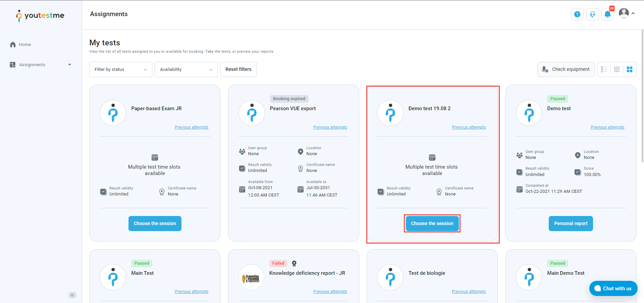Viewport: 644px width, 303px height.
Task: Open the Availability dropdown
Action: pos(186,70)
